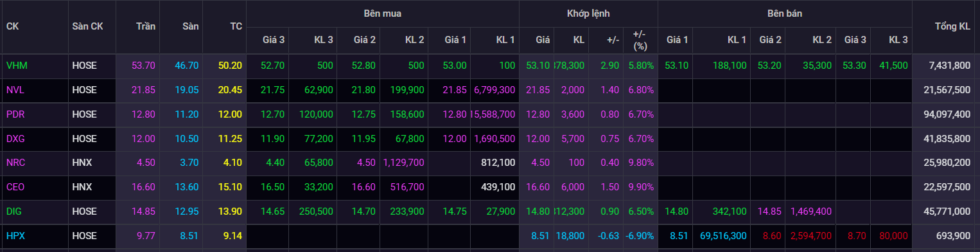Image resolution: width=980 pixels, height=252 pixels.
Task: Click VHM matched price 53.10
Action: point(538,66)
